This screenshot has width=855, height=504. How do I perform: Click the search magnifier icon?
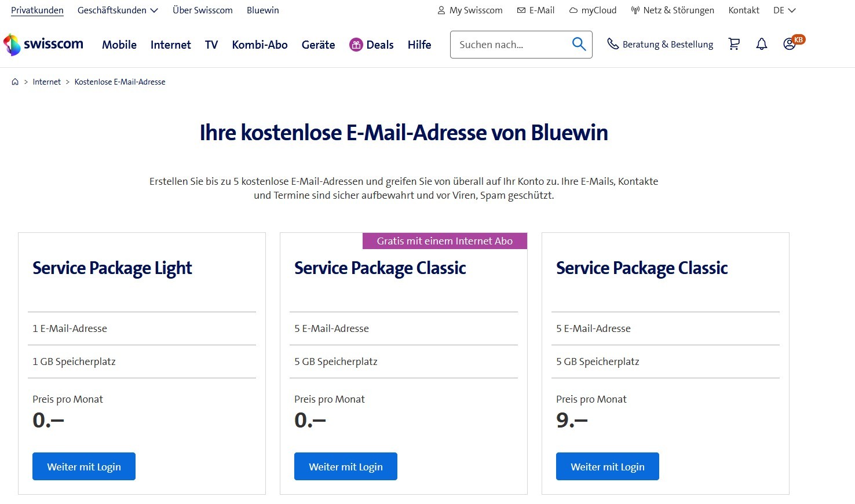[579, 44]
